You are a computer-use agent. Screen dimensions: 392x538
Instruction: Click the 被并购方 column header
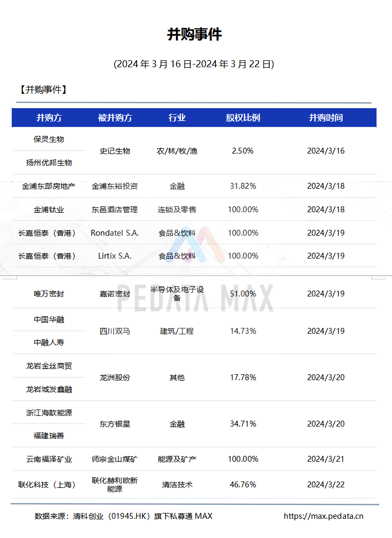pos(115,118)
